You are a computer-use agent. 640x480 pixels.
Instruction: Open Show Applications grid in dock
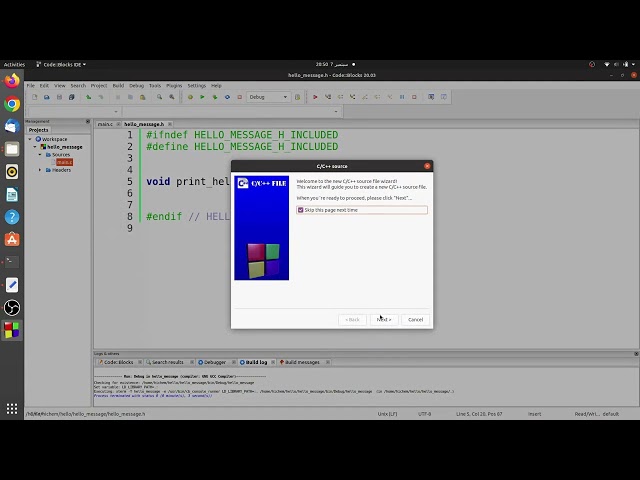click(12, 409)
